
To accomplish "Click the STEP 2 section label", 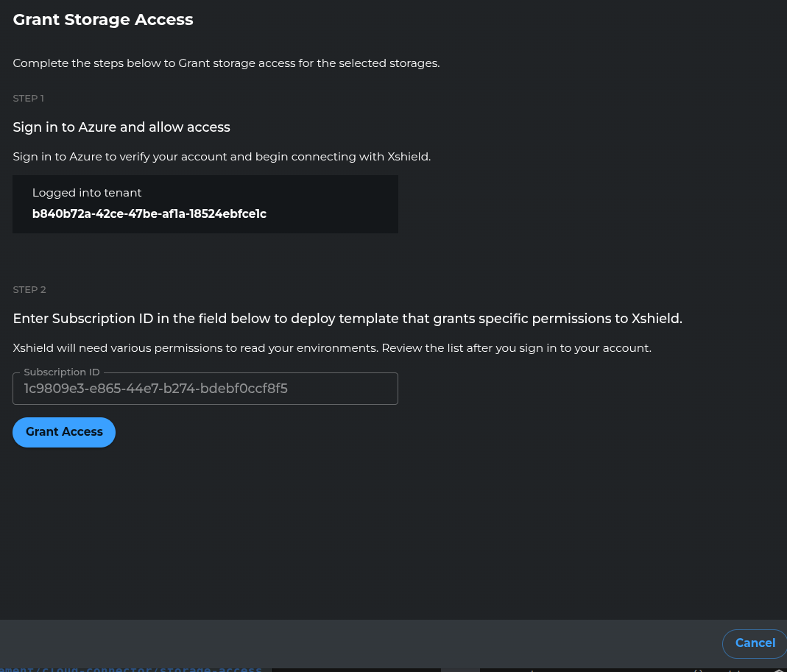I will click(x=29, y=289).
